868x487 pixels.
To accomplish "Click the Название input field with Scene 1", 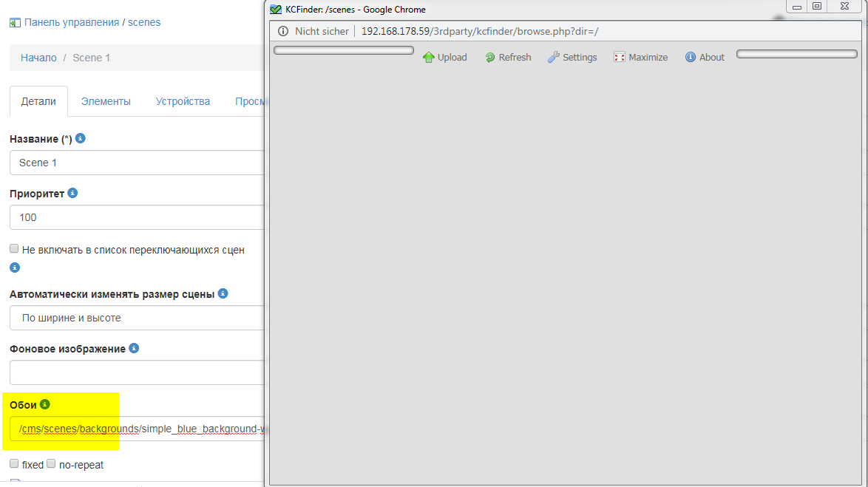I will click(138, 163).
